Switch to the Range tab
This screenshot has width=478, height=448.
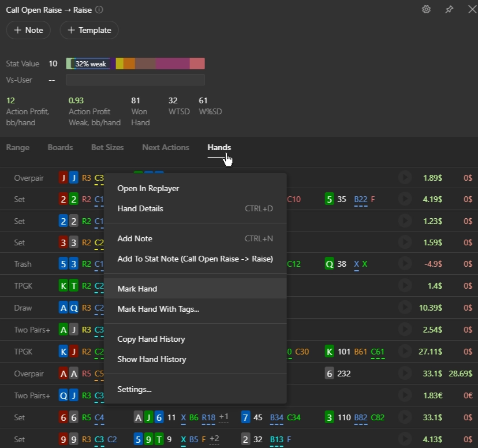tap(18, 147)
